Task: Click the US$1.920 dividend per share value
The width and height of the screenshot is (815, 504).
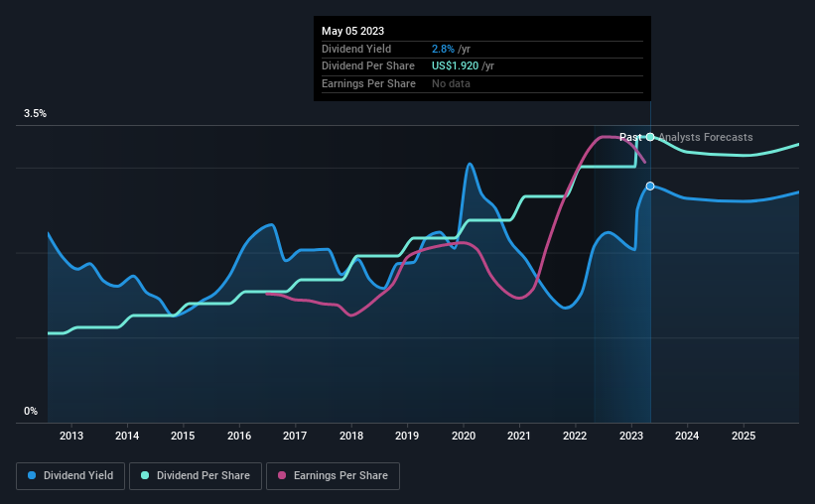Action: [455, 66]
